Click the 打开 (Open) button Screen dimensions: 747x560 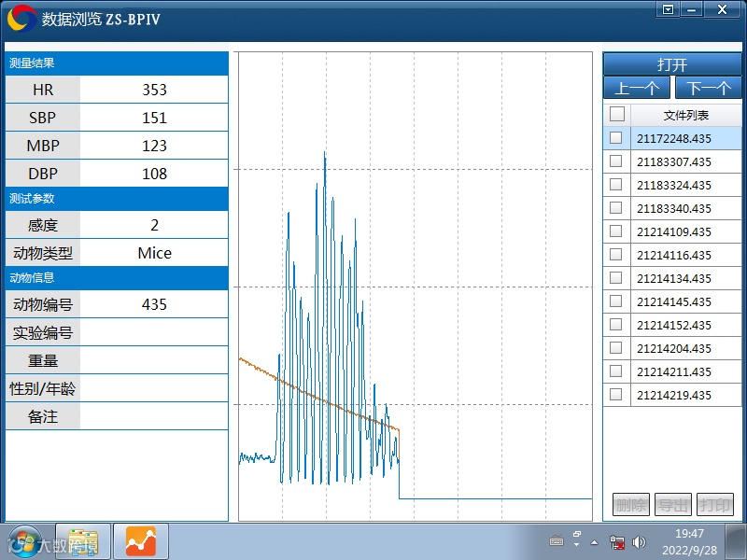672,63
